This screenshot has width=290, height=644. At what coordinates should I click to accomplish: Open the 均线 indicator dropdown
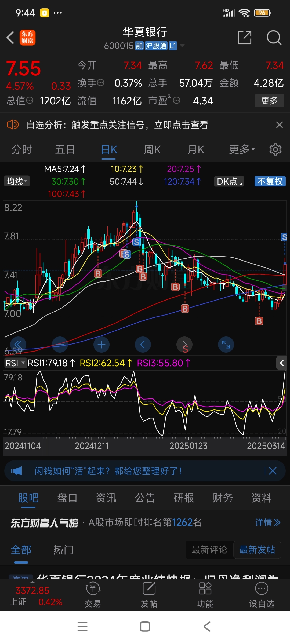coord(17,181)
